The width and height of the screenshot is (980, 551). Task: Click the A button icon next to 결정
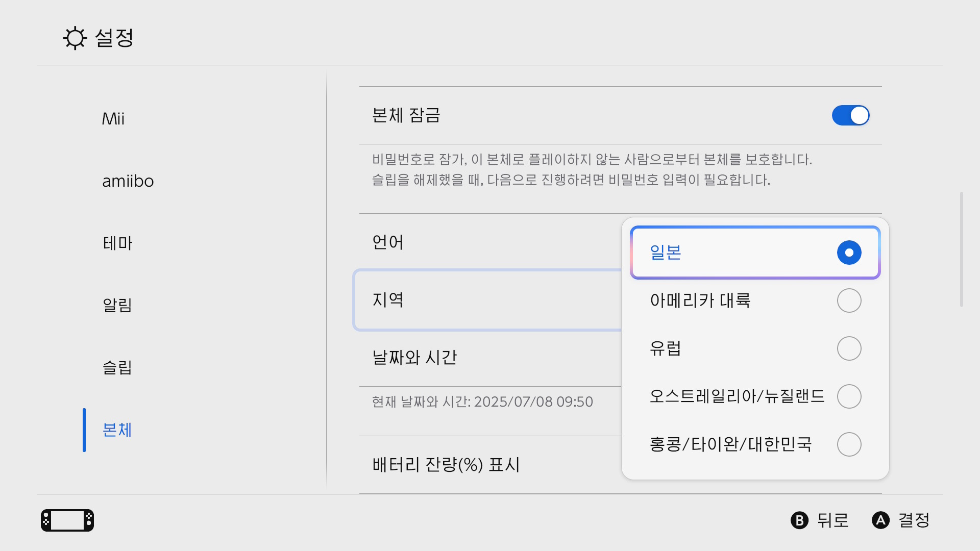click(880, 521)
